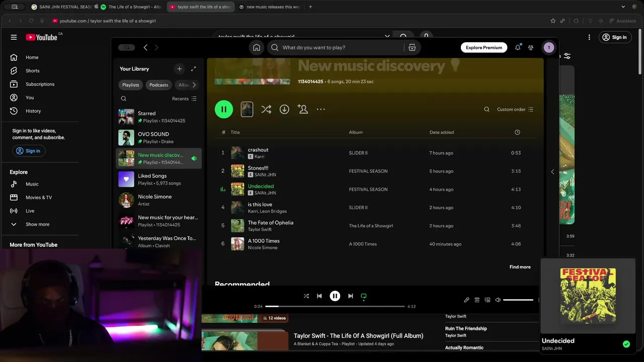Mute Spotify using the speaker icon

pos(498,300)
